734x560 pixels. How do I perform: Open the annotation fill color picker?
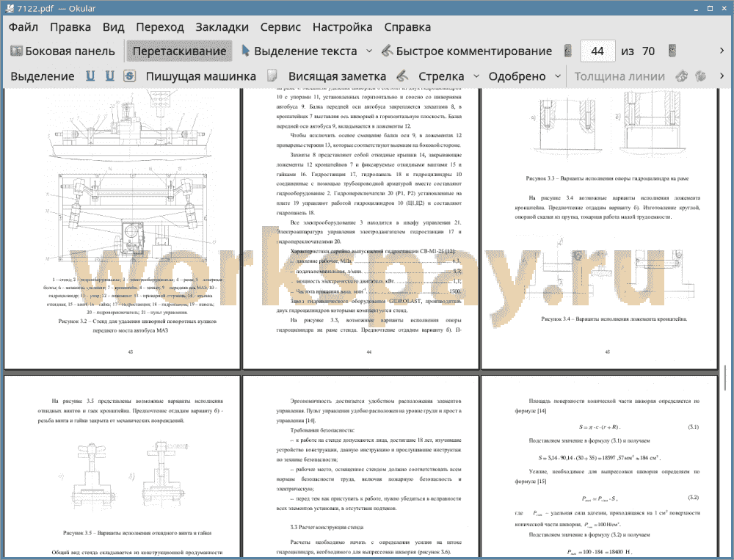[x=701, y=76]
